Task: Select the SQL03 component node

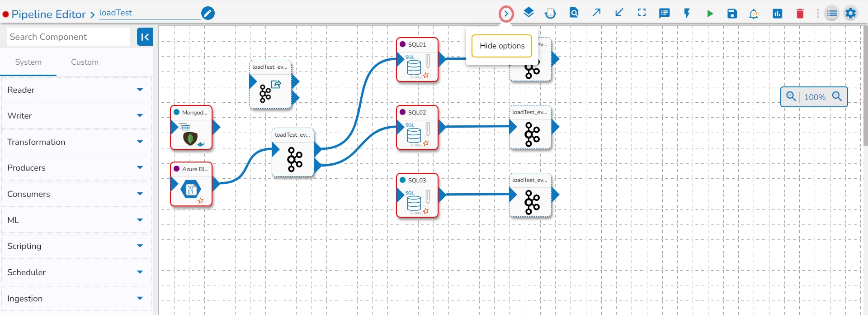Action: click(417, 196)
